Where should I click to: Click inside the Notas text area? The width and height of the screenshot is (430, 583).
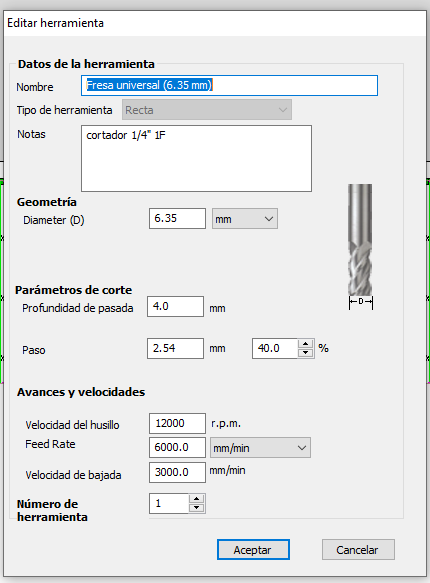click(x=196, y=158)
